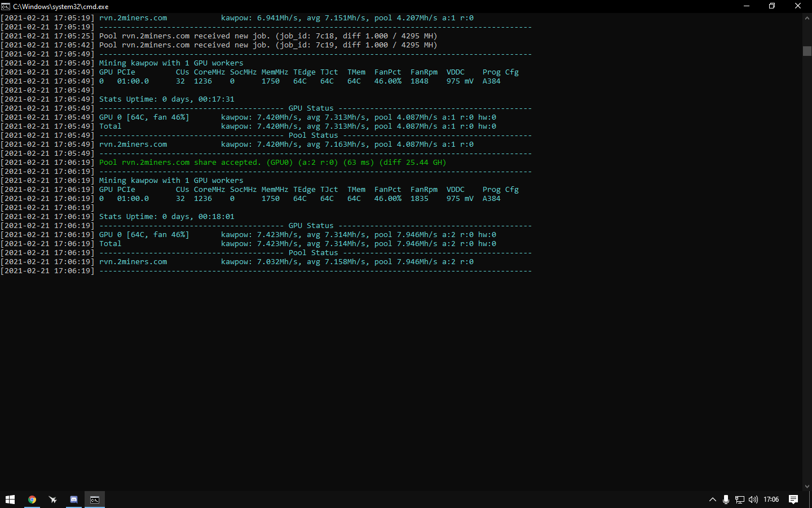Click "Stats Uptime: 0 days, 00:17:31"
Screen dimensions: 812x508
167,99
